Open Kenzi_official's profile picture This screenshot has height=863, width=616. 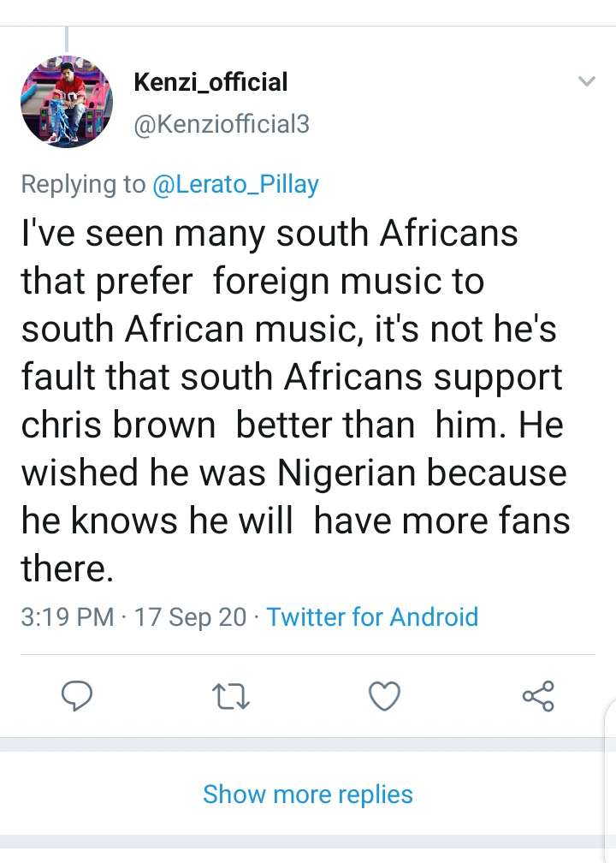67,102
